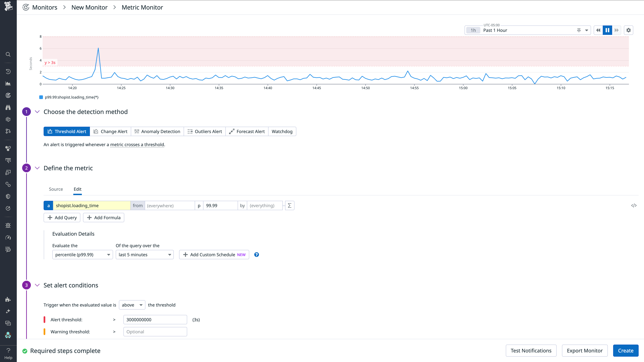Screen dimensions: 644x362
Task: Click the bug icon in sidebar
Action: coord(8,225)
